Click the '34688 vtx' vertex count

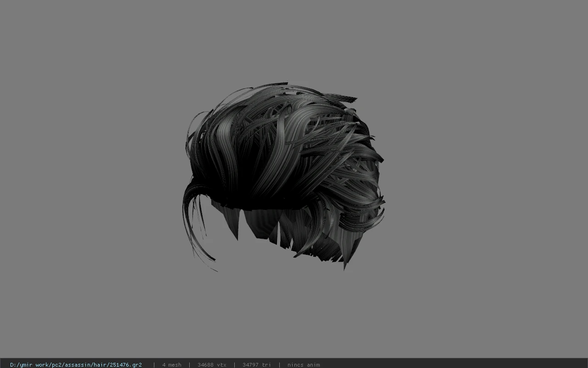pyautogui.click(x=212, y=365)
